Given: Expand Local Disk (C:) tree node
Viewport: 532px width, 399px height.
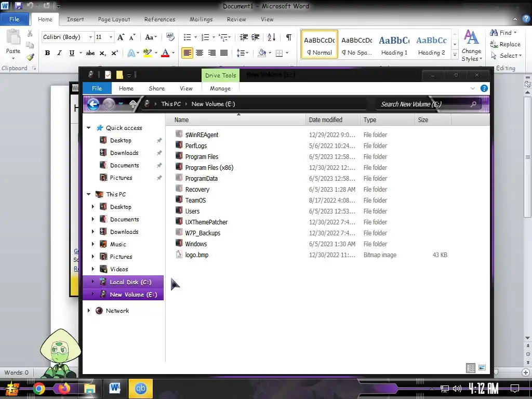Looking at the screenshot, I should click(93, 282).
